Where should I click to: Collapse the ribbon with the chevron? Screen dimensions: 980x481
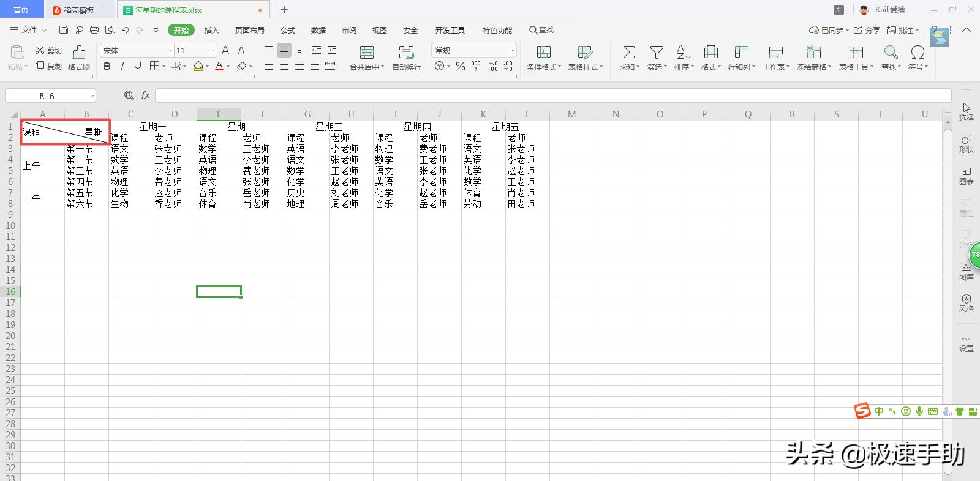(967, 30)
